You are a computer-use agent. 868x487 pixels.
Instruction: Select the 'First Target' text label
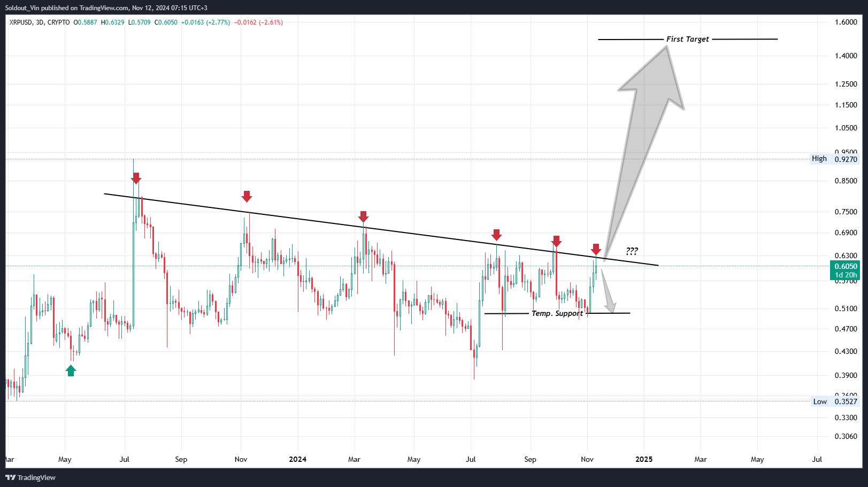(688, 39)
